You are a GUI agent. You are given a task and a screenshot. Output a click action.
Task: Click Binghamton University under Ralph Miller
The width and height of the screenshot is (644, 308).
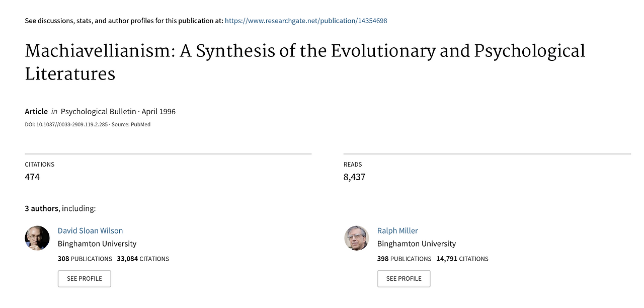point(417,244)
